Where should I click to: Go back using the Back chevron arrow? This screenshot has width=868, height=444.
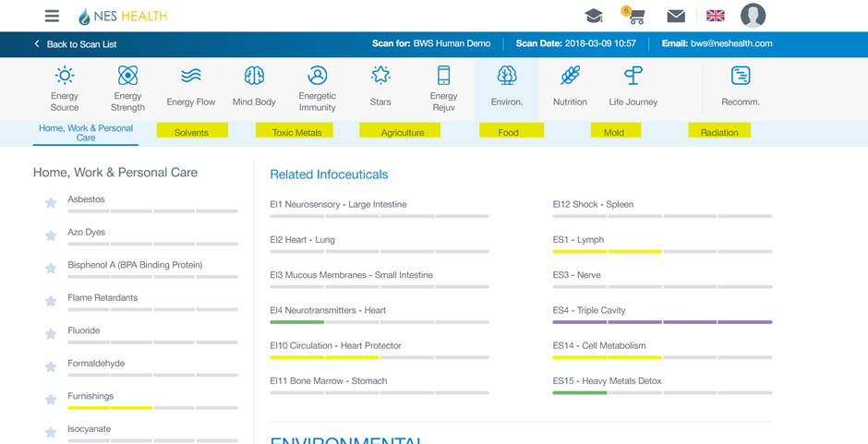[x=37, y=44]
